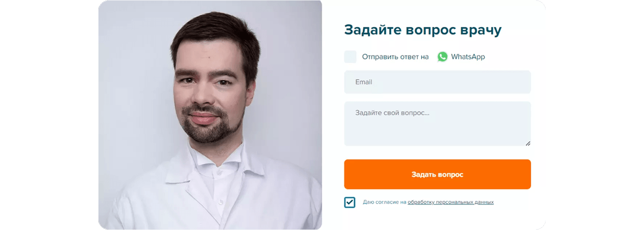The height and width of the screenshot is (230, 644).
Task: Click inside the 'Задайте свой вопрос...' textarea
Action: 437,123
